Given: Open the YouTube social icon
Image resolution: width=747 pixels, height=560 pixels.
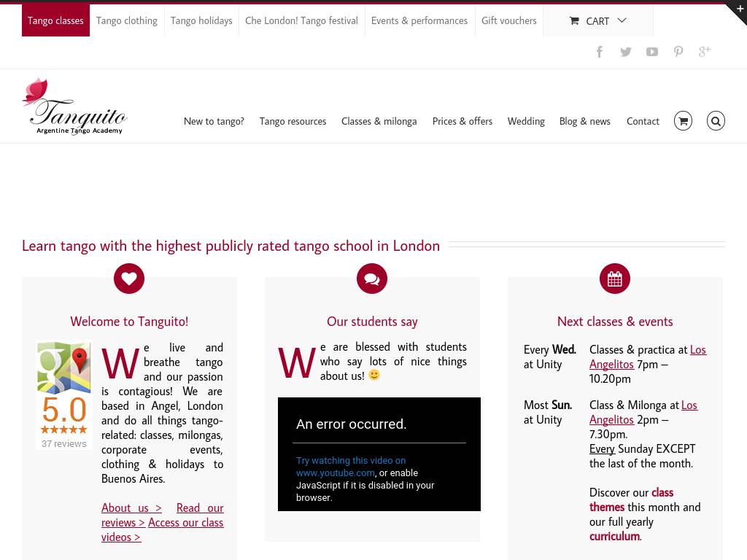Looking at the screenshot, I should 652,52.
